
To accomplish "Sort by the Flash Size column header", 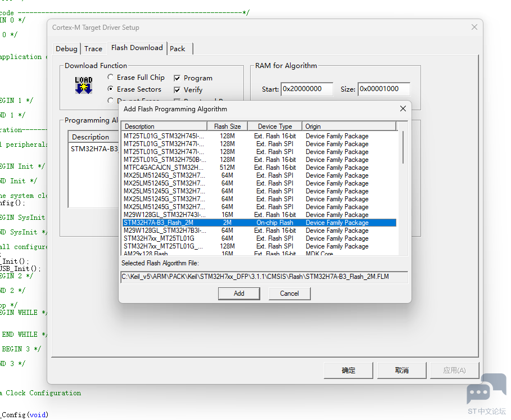I will pos(227,126).
